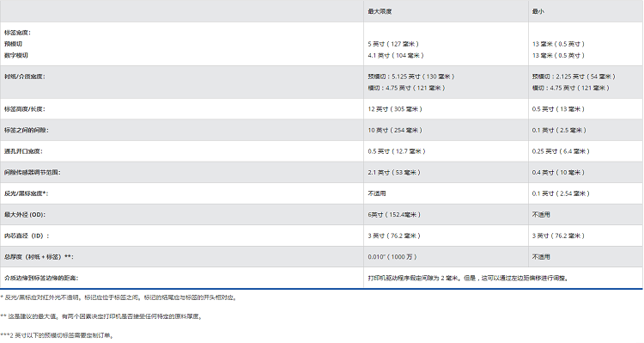Click '模切：4.75 英寸 (121 毫米)' in 最大限度 column
This screenshot has height=343, width=644.
point(407,88)
